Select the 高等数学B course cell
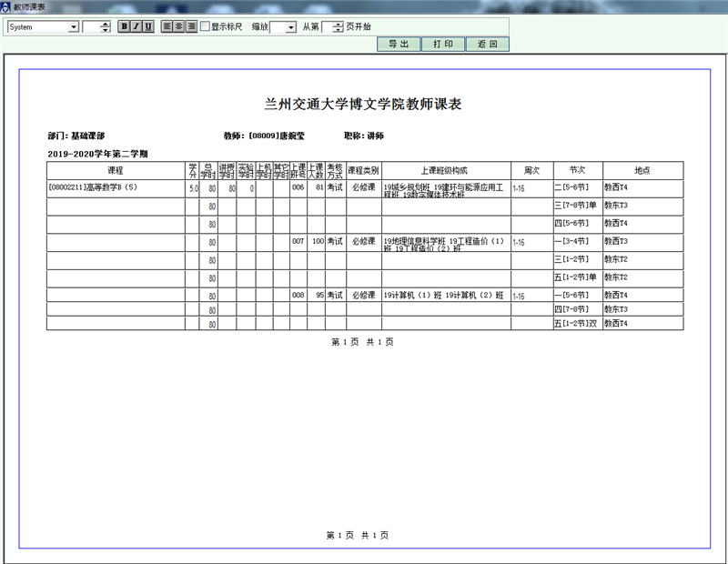 pyautogui.click(x=116, y=188)
